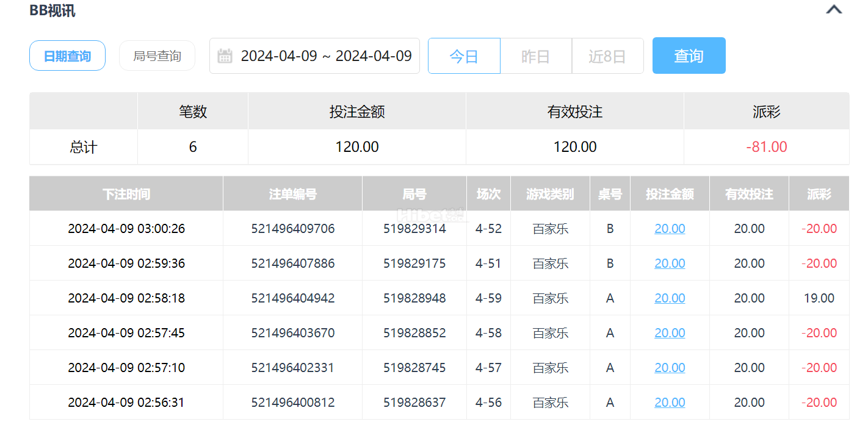Click the blue 查询 button
Image resolution: width=868 pixels, height=430 pixels.
pos(689,56)
